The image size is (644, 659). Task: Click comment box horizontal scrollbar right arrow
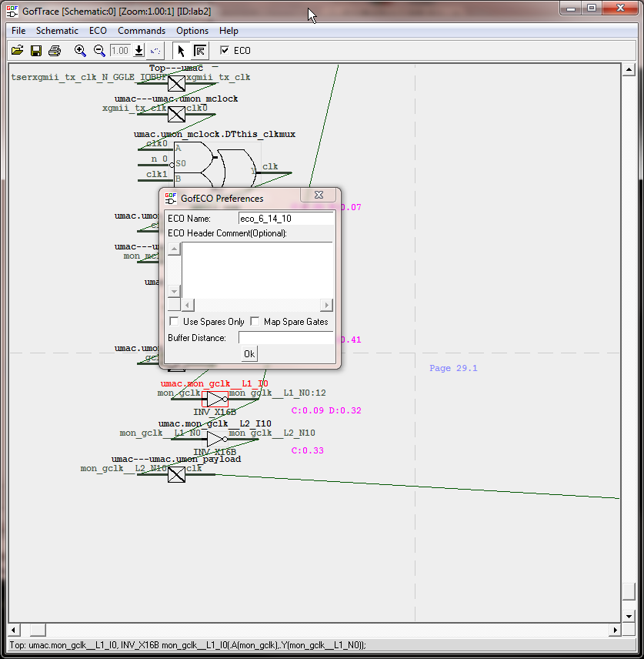pyautogui.click(x=326, y=305)
